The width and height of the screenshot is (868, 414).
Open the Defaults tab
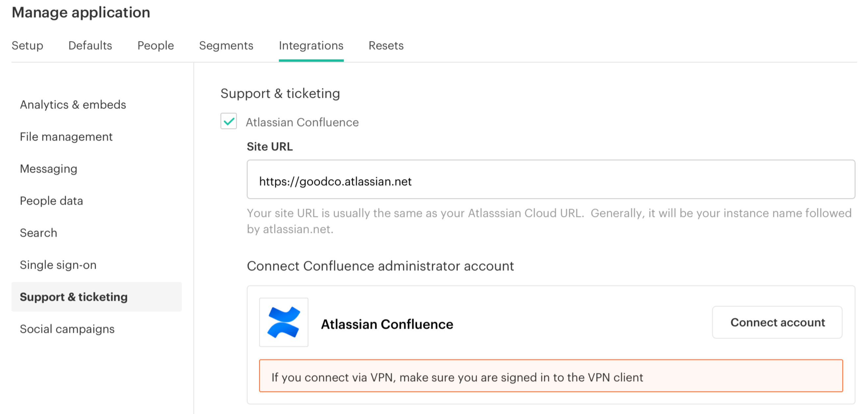tap(90, 45)
